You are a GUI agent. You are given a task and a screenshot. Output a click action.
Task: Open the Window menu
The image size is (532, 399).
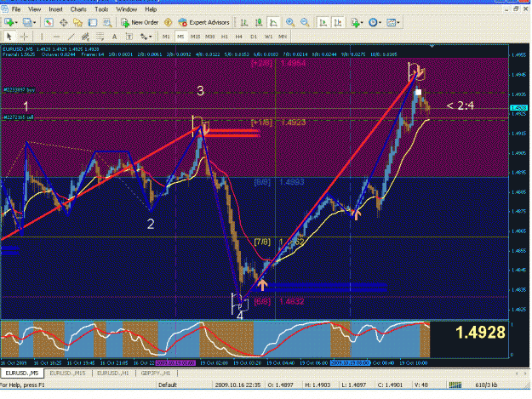pyautogui.click(x=127, y=9)
